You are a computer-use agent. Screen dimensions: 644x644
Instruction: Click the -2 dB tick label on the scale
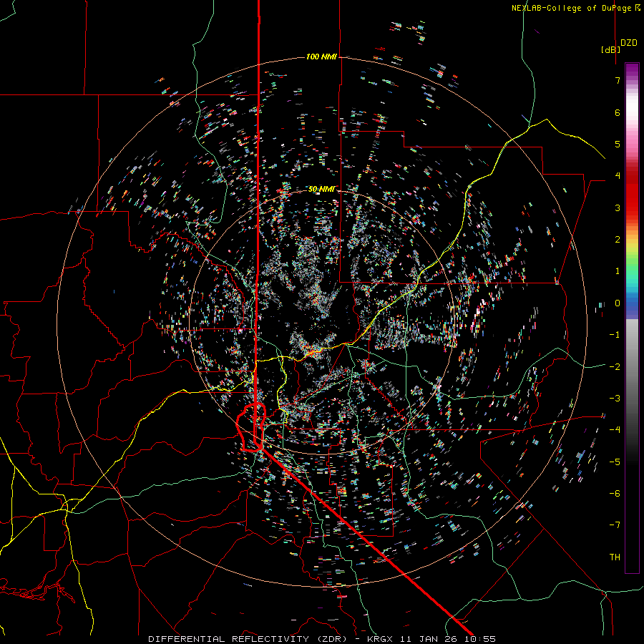point(615,366)
